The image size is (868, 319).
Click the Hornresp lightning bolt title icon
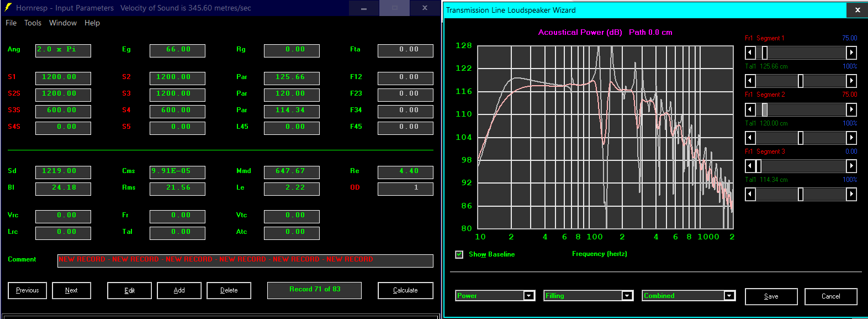pyautogui.click(x=7, y=8)
